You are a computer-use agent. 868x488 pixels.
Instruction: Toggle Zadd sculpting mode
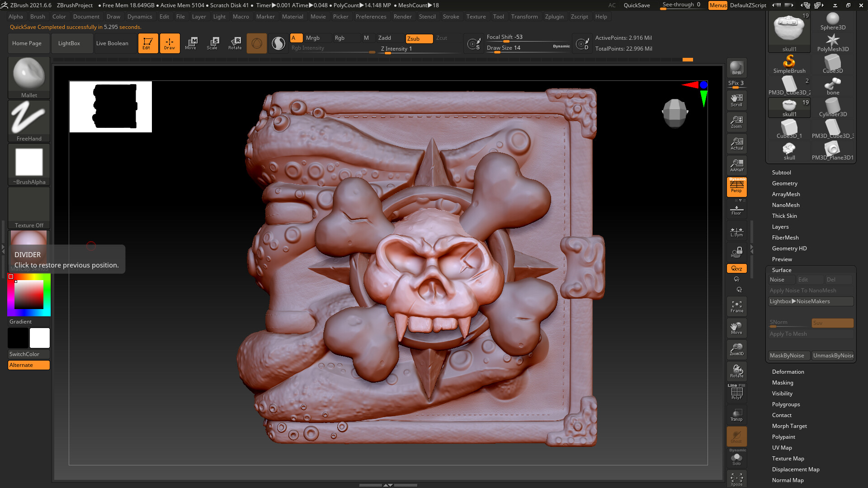[x=384, y=38]
